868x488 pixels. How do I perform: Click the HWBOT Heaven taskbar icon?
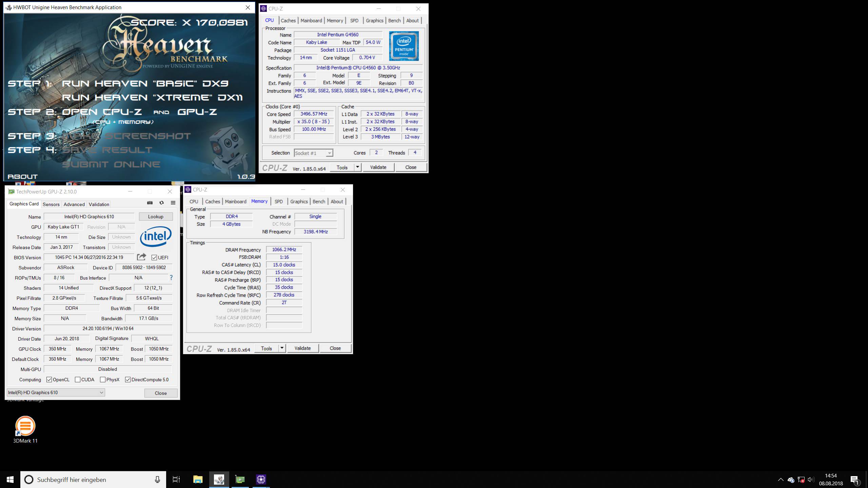(x=219, y=480)
